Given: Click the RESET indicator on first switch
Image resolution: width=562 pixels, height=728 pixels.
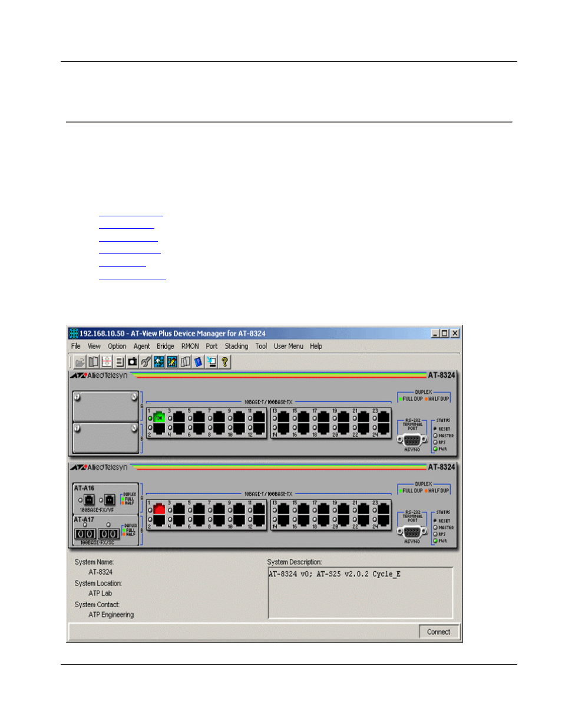Looking at the screenshot, I should (435, 429).
